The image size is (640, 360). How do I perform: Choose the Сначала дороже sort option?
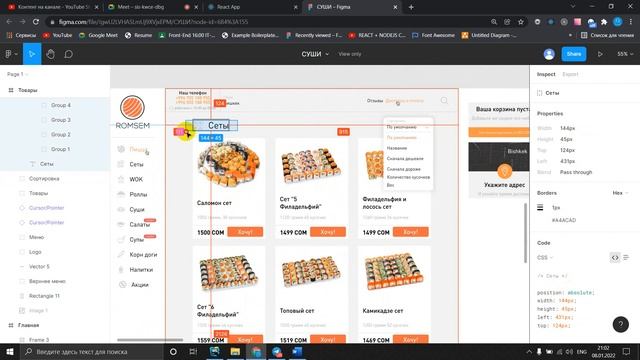pos(403,169)
